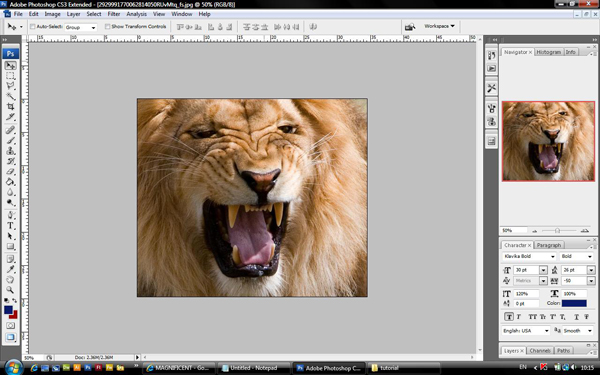This screenshot has width=600, height=375.
Task: Open the 30 pt font size dropdown
Action: (543, 270)
